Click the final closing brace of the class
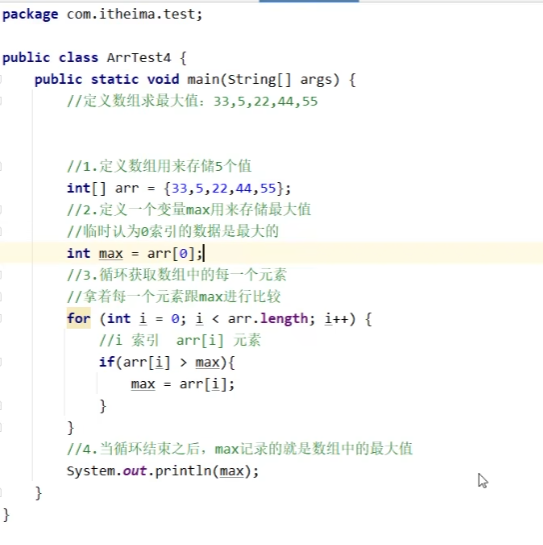 tap(6, 515)
